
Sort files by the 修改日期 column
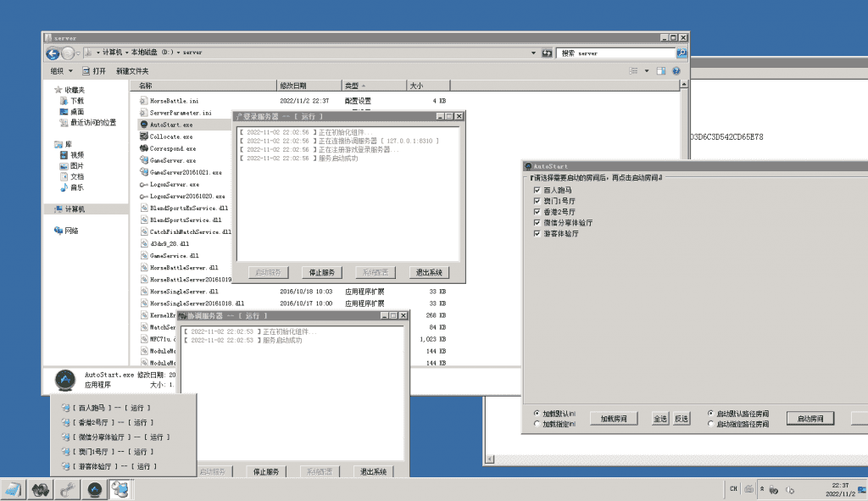[309, 86]
